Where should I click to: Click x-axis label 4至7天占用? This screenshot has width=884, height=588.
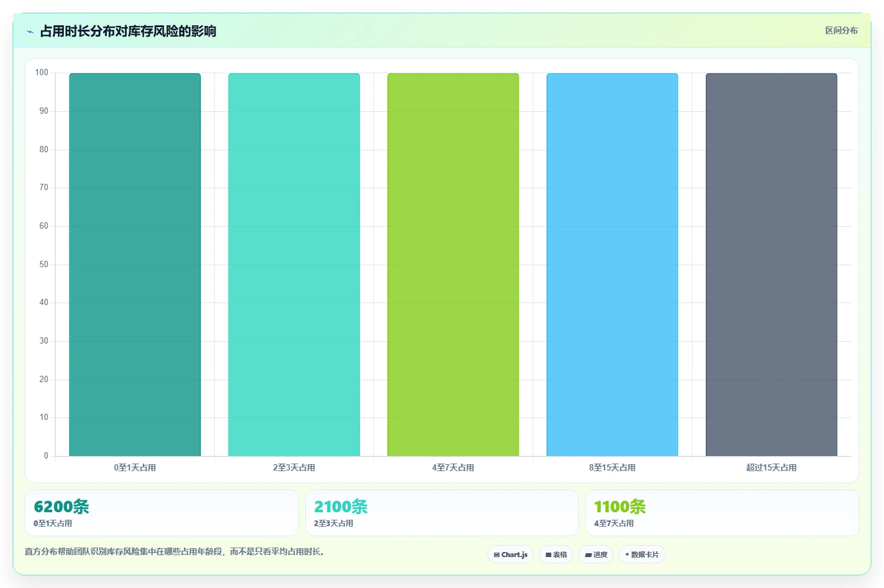[x=453, y=467]
